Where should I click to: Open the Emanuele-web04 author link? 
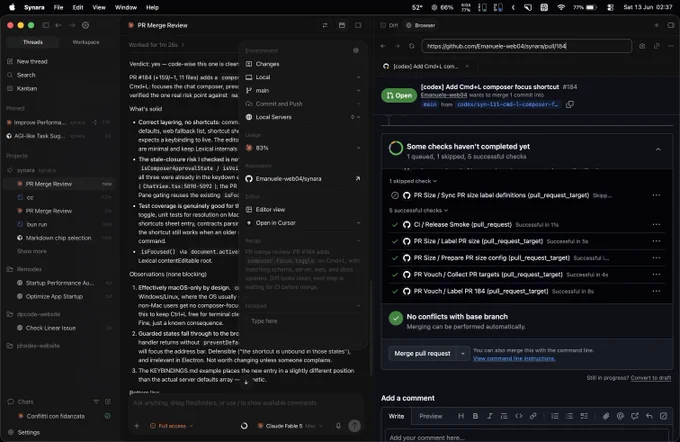(444, 95)
